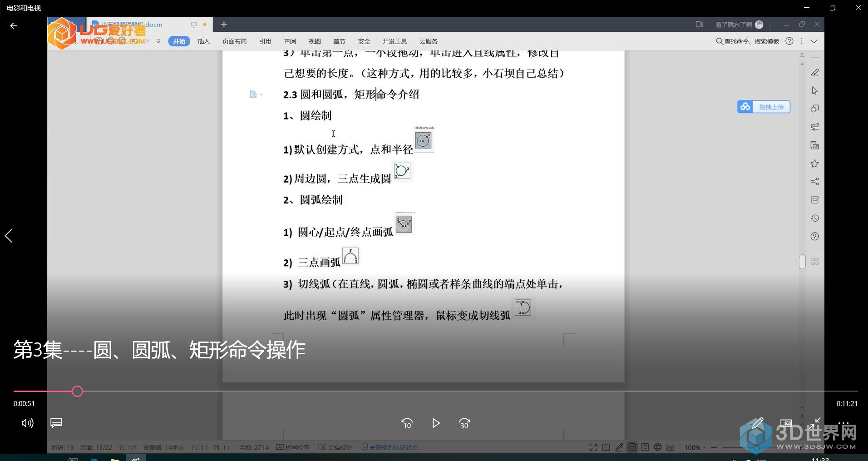Open the 引用 ribbon tab
The width and height of the screenshot is (868, 461).
pos(265,41)
